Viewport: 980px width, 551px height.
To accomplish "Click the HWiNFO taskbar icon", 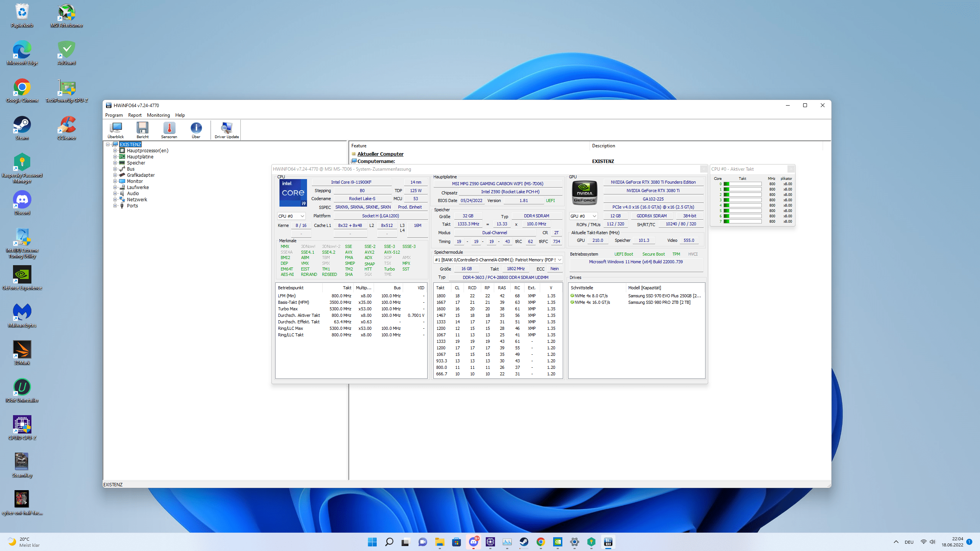I will (x=608, y=542).
